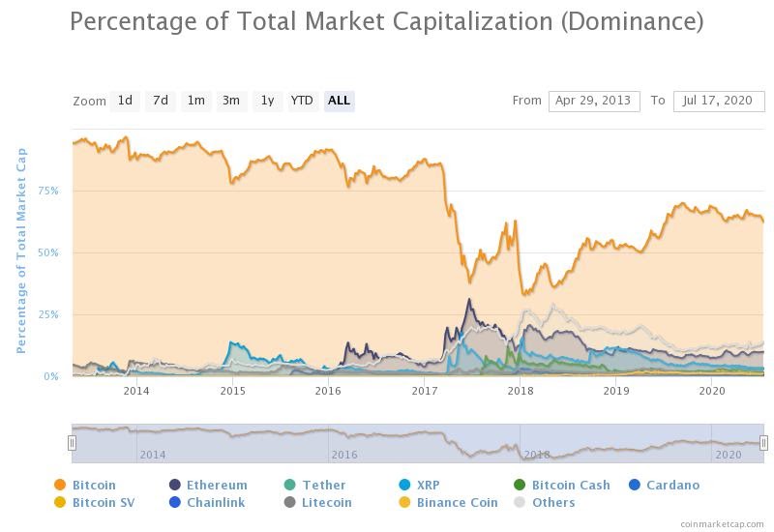Viewport: 774px width, 532px height.
Task: Grab the left navigator range handle
Action: click(72, 443)
